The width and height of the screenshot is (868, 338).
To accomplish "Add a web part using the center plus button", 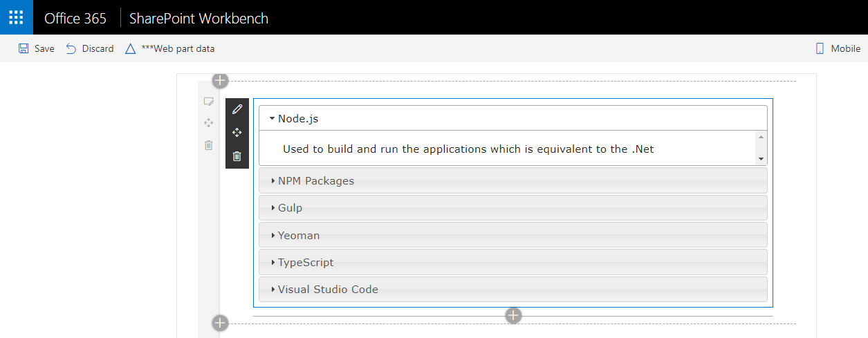I will coord(513,316).
